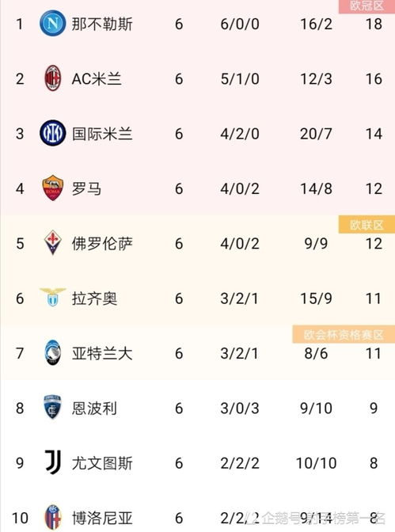Click the orange 欧联区 zone tag

coord(367,225)
